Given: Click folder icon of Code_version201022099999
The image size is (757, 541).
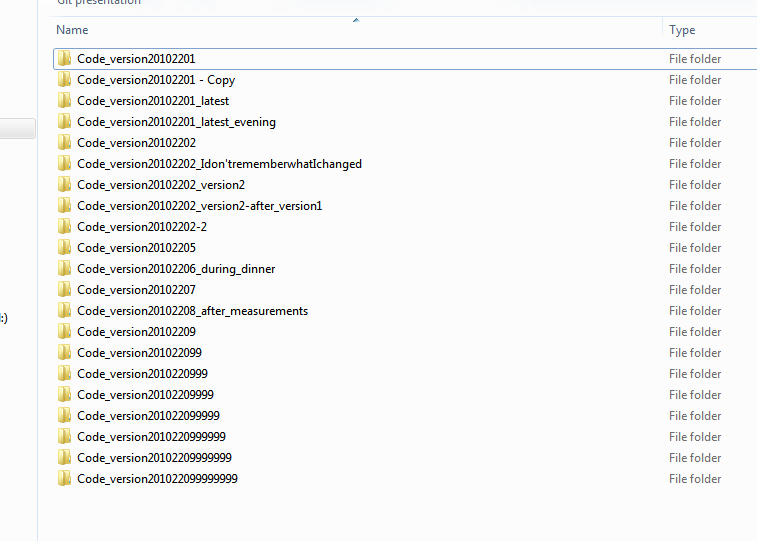Looking at the screenshot, I should click(64, 416).
